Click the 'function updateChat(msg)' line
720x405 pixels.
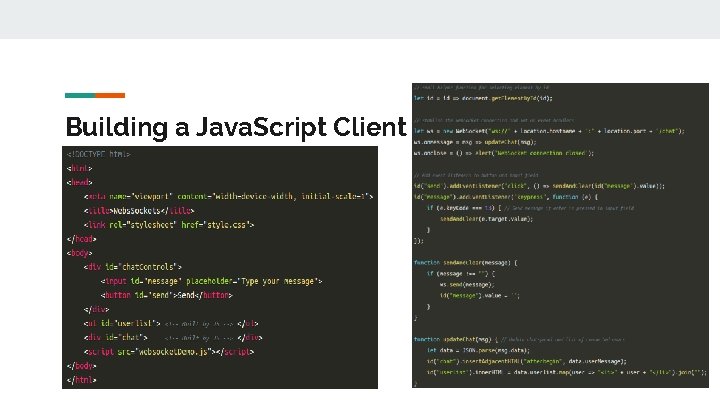pyautogui.click(x=519, y=339)
